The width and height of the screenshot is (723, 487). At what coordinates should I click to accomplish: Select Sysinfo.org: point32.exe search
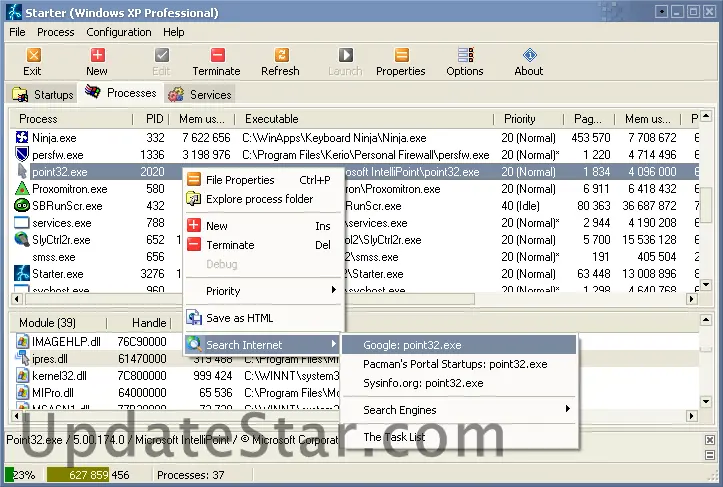pos(459,383)
